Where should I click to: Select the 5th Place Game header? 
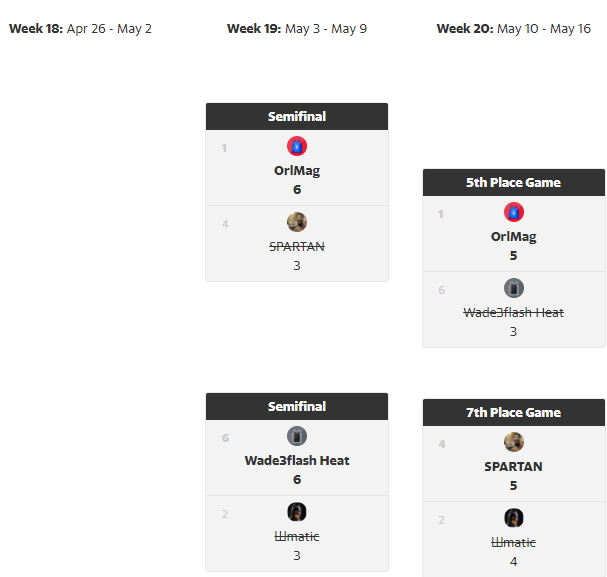click(x=514, y=182)
